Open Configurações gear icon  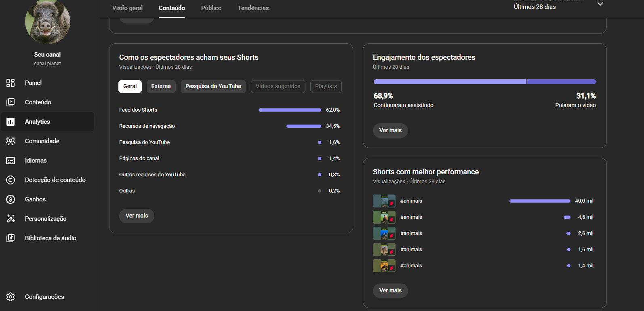click(11, 297)
